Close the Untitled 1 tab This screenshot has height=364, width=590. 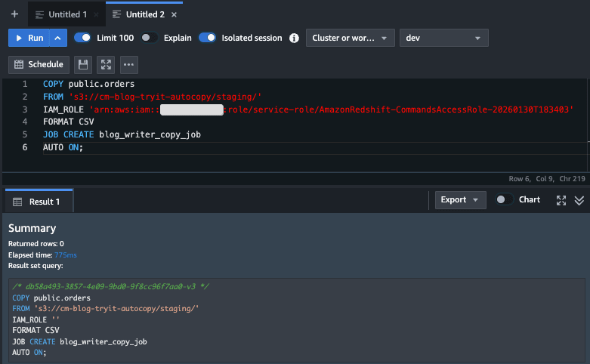(97, 14)
